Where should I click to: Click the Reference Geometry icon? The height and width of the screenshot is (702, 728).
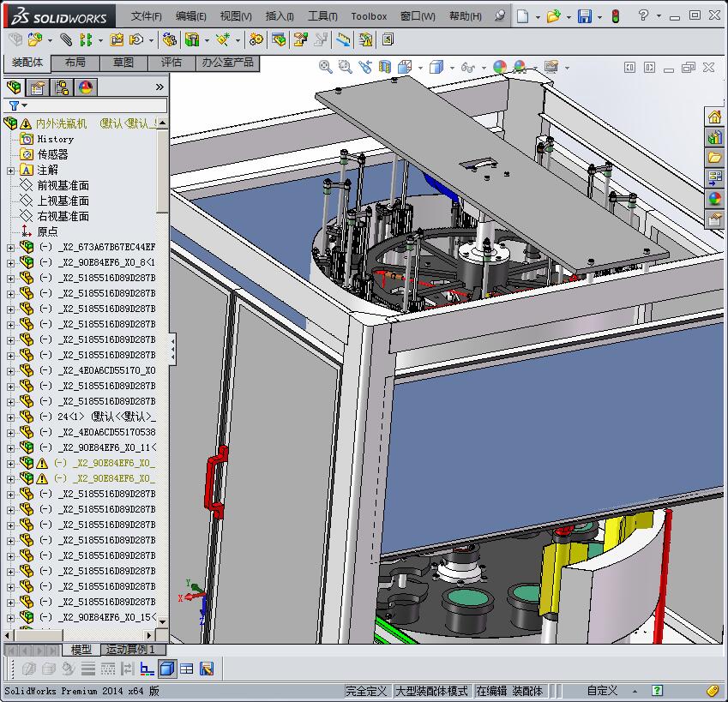pos(223,40)
